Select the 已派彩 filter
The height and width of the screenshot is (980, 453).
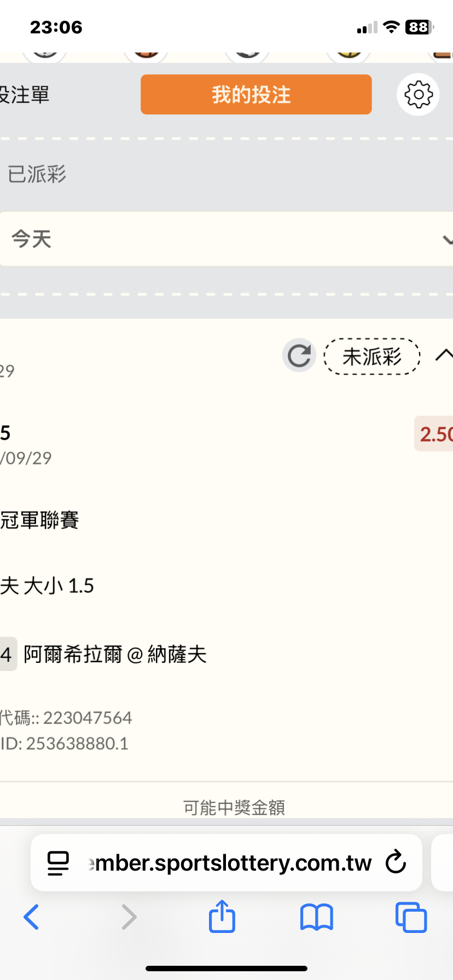(37, 174)
